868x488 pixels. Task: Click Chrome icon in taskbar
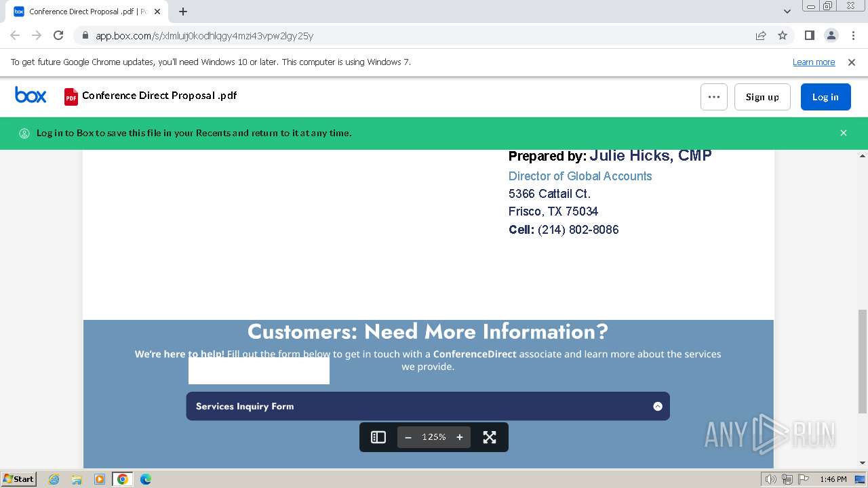[123, 479]
